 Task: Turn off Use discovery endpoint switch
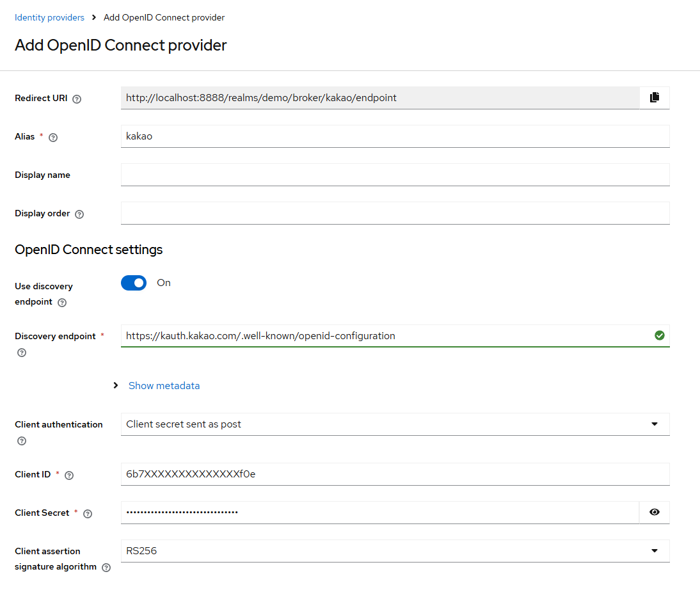(x=134, y=283)
